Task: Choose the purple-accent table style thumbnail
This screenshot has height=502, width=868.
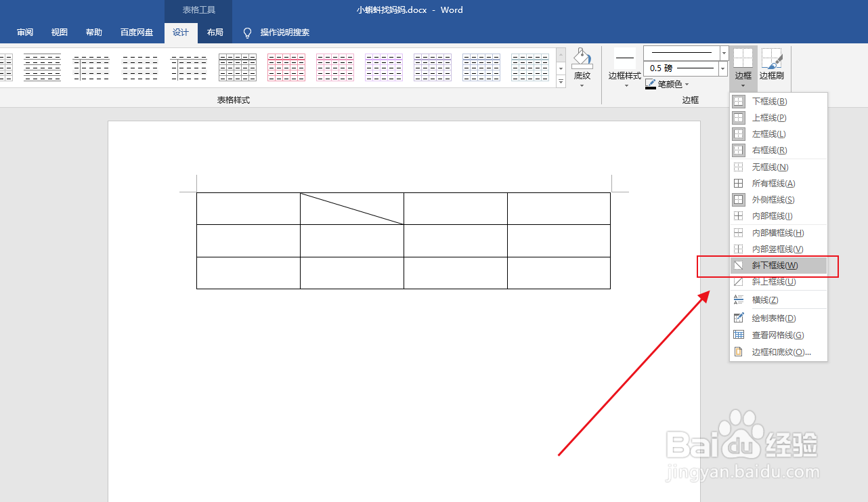Action: point(384,68)
